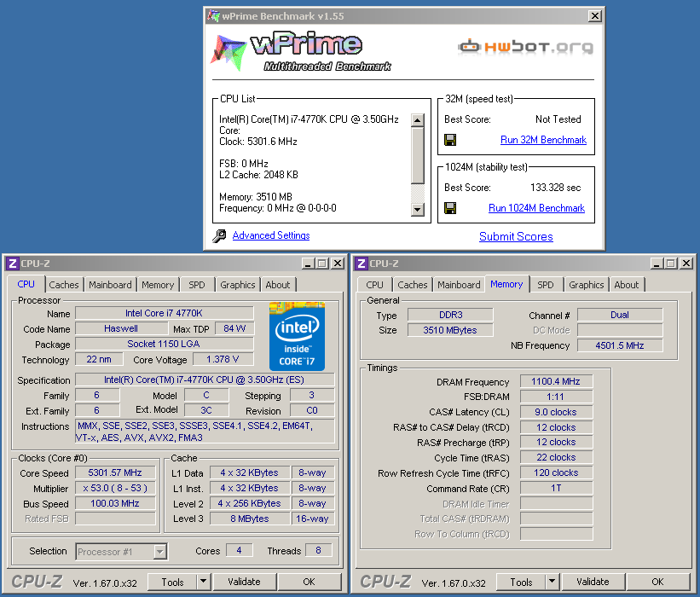This screenshot has height=597, width=700.
Task: Close the left CPU-Z window
Action: click(x=338, y=264)
